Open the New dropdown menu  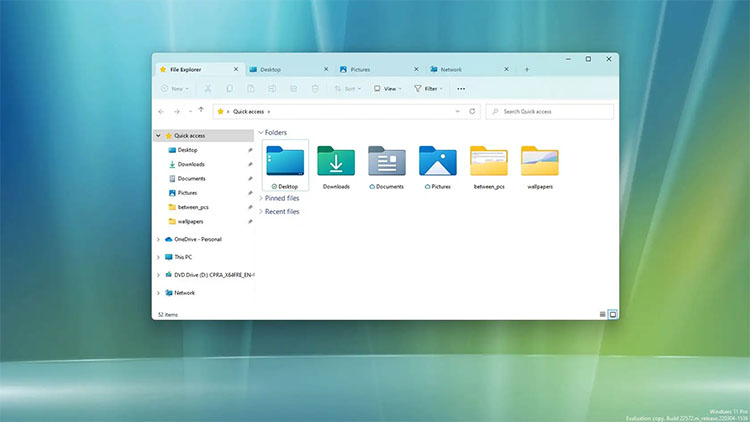175,89
